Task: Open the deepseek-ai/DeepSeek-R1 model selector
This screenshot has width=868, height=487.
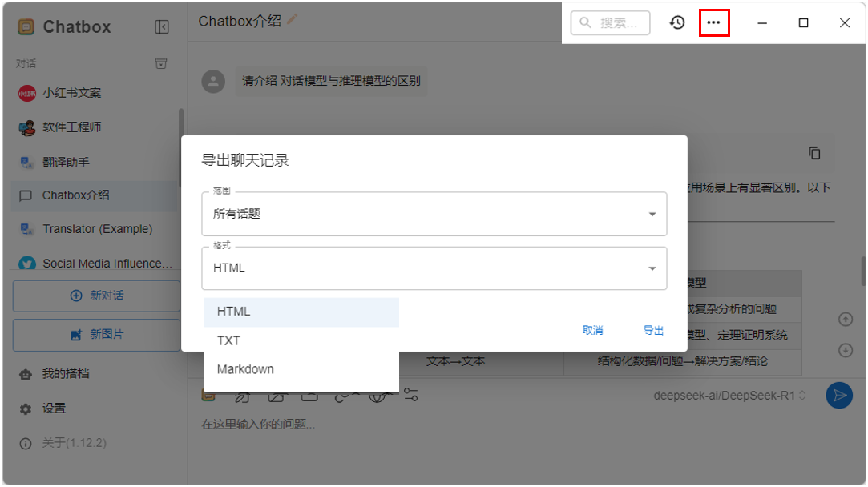Action: 729,396
